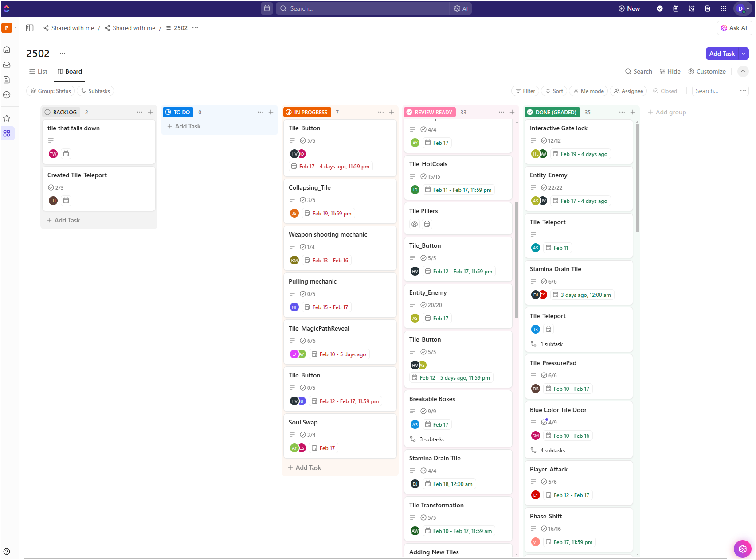756x560 pixels.
Task: Toggle the Subtasks display option
Action: click(x=95, y=91)
